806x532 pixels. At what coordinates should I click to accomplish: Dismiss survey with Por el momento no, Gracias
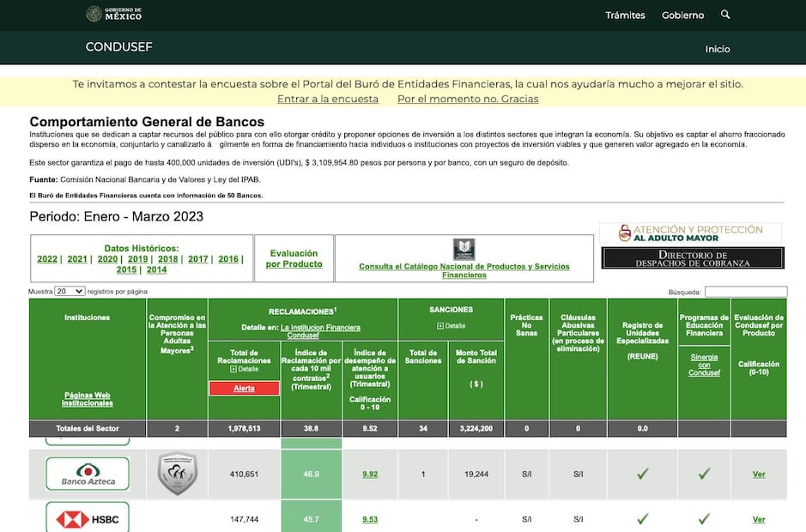pos(468,99)
